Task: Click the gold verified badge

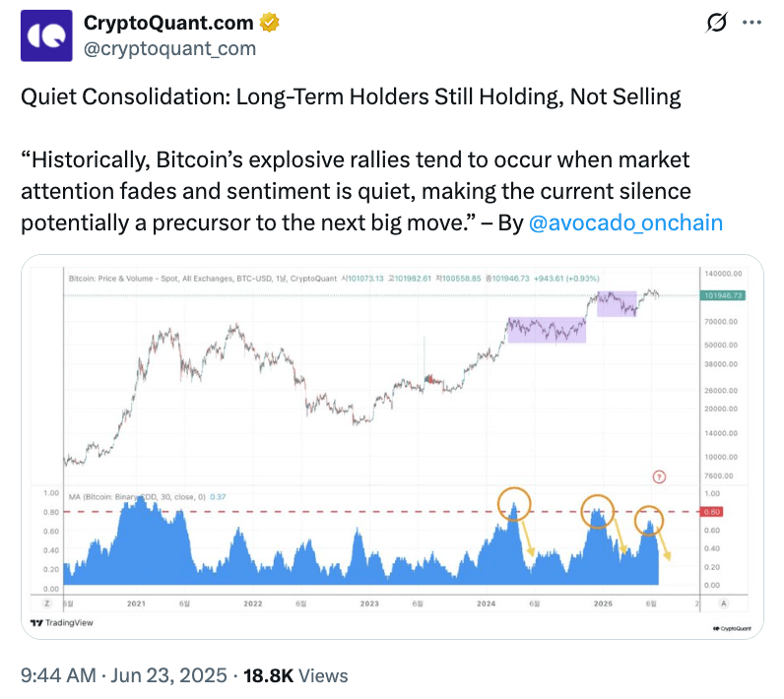Action: tap(269, 23)
